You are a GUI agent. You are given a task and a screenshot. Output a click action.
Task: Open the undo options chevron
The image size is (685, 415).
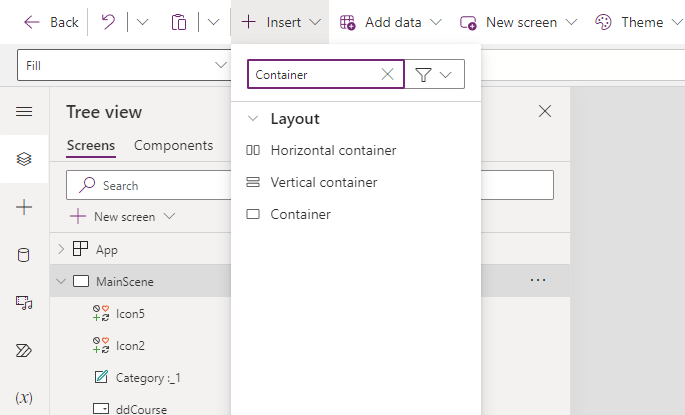click(142, 22)
